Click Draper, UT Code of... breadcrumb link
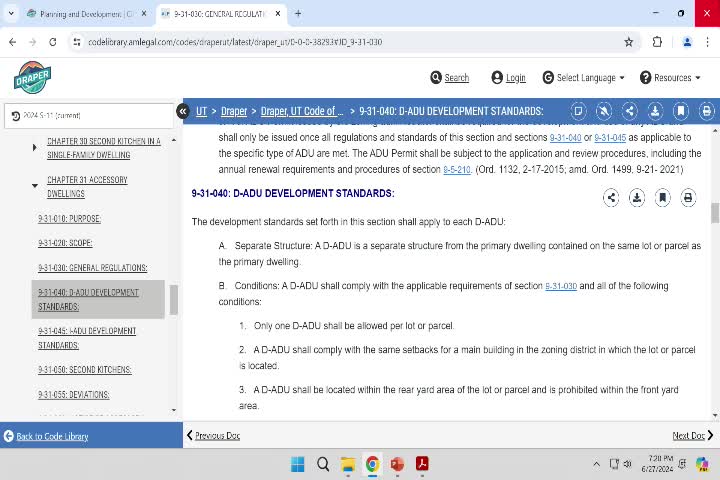The image size is (720, 480). tap(302, 111)
